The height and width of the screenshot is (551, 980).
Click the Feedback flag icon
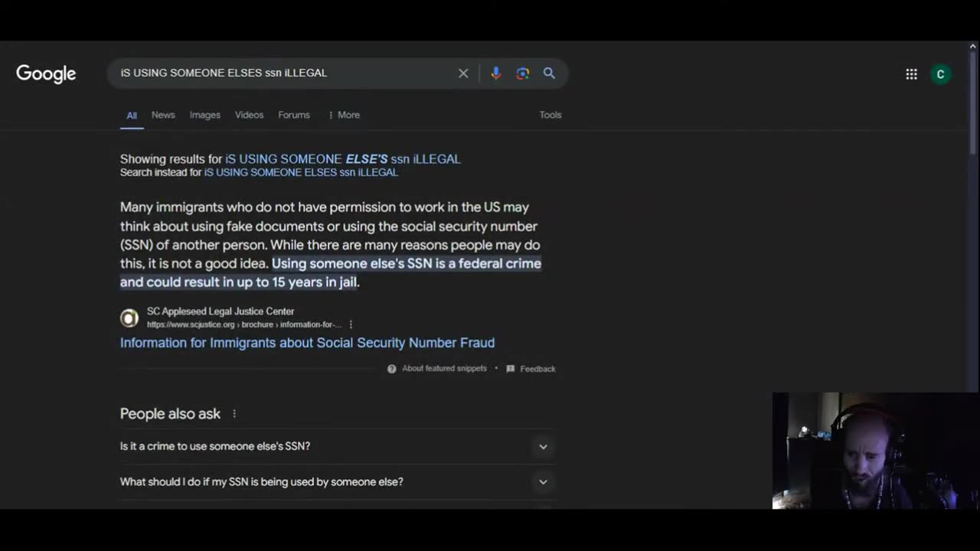point(511,369)
